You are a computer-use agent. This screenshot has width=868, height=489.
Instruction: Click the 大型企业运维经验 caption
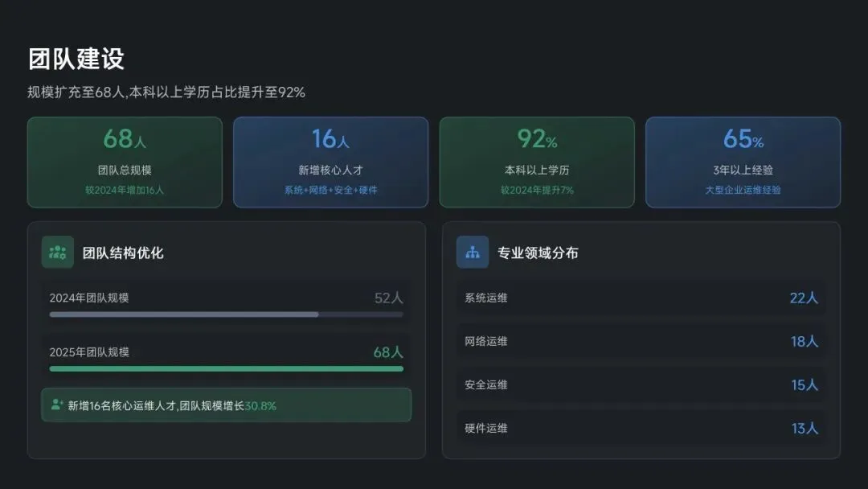[743, 191]
